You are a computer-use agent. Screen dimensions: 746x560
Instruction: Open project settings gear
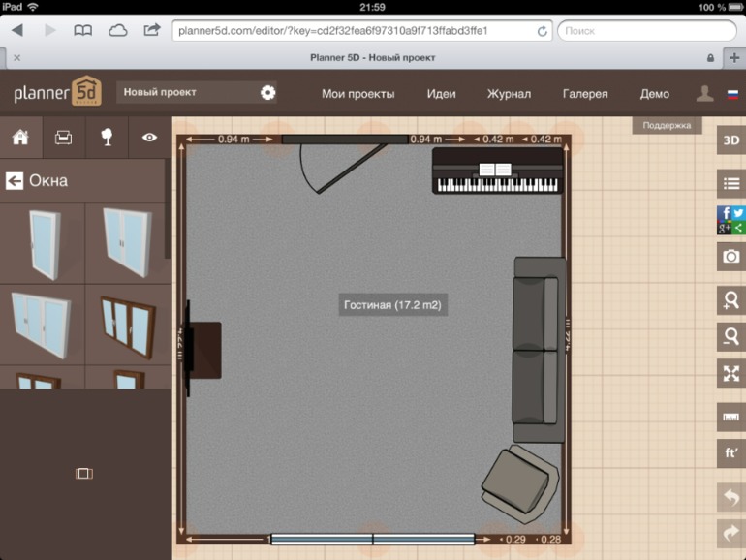(x=268, y=93)
